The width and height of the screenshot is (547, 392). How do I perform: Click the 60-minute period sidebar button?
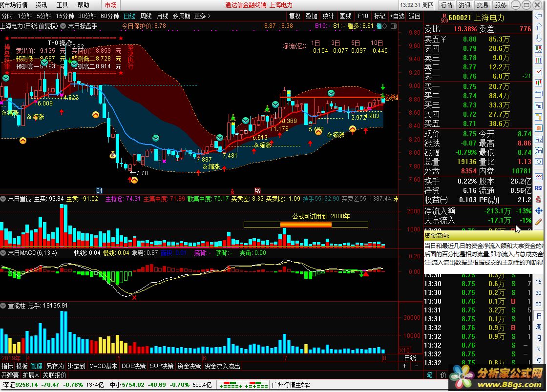click(538, 304)
